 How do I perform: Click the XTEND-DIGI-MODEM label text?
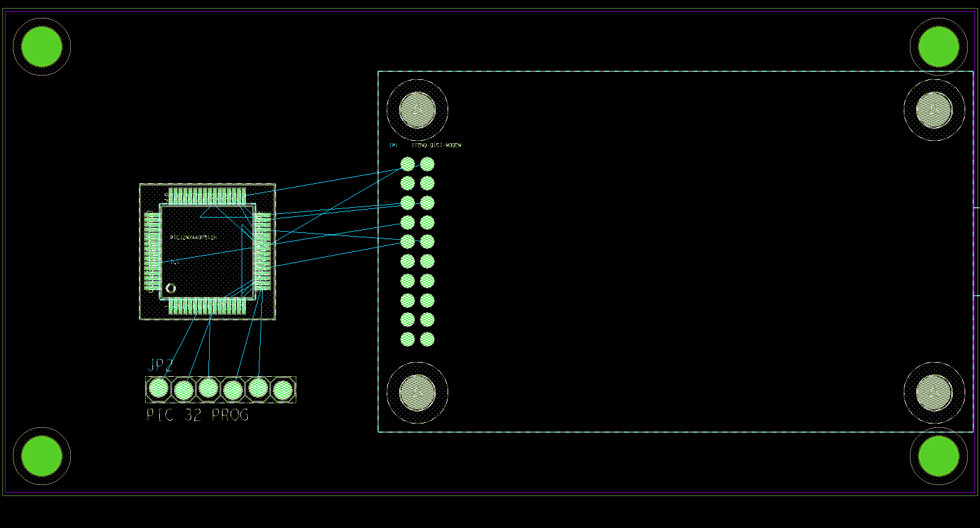click(x=436, y=146)
